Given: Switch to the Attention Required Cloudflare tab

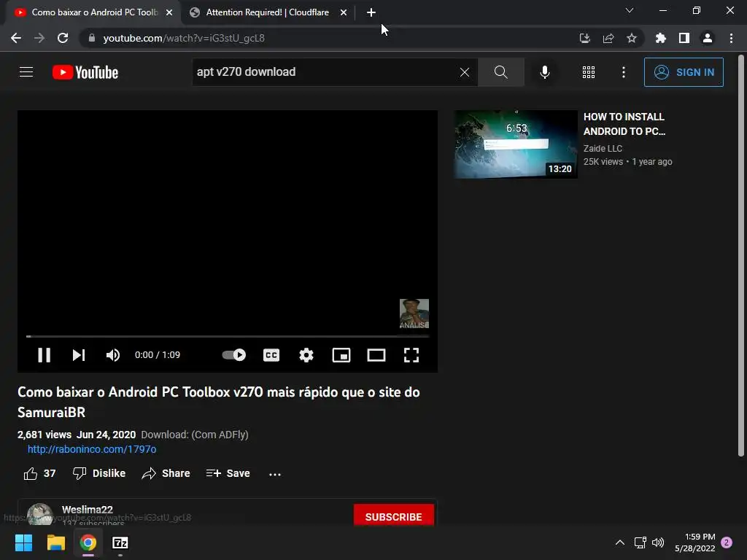Looking at the screenshot, I should (x=267, y=12).
